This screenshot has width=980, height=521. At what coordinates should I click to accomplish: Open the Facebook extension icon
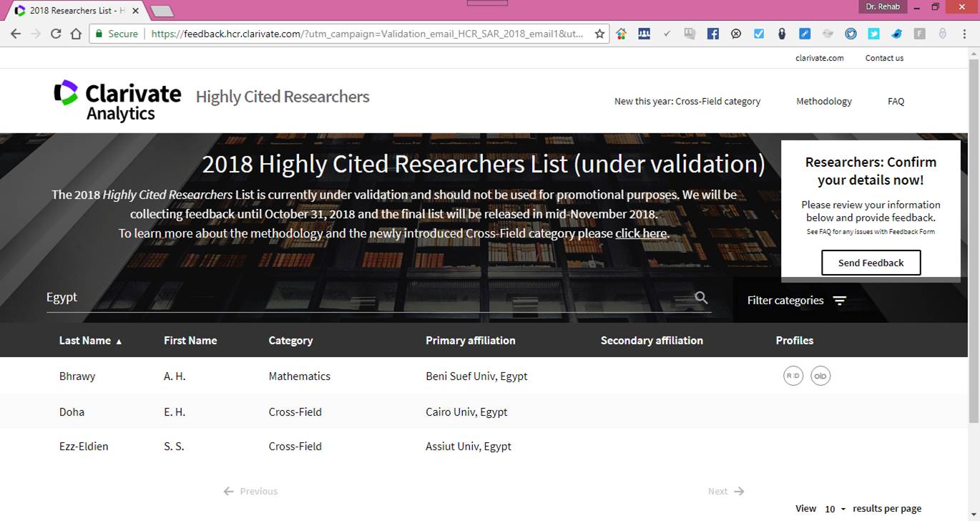(x=712, y=34)
